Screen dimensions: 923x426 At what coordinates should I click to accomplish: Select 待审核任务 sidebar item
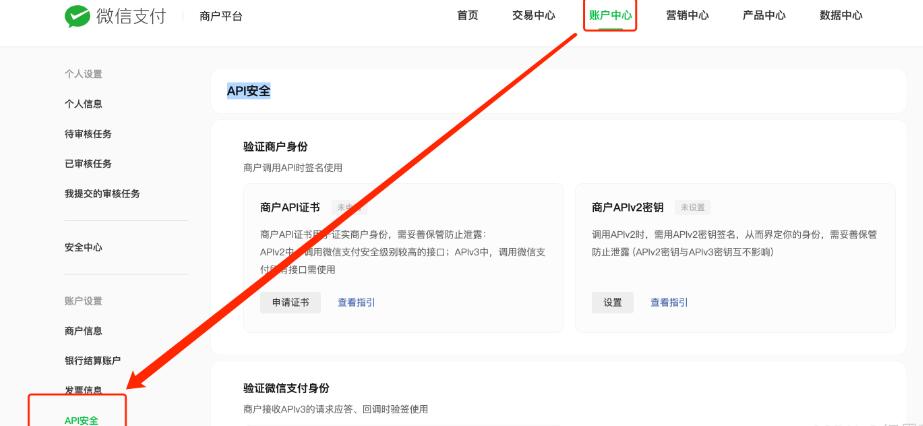[x=88, y=134]
